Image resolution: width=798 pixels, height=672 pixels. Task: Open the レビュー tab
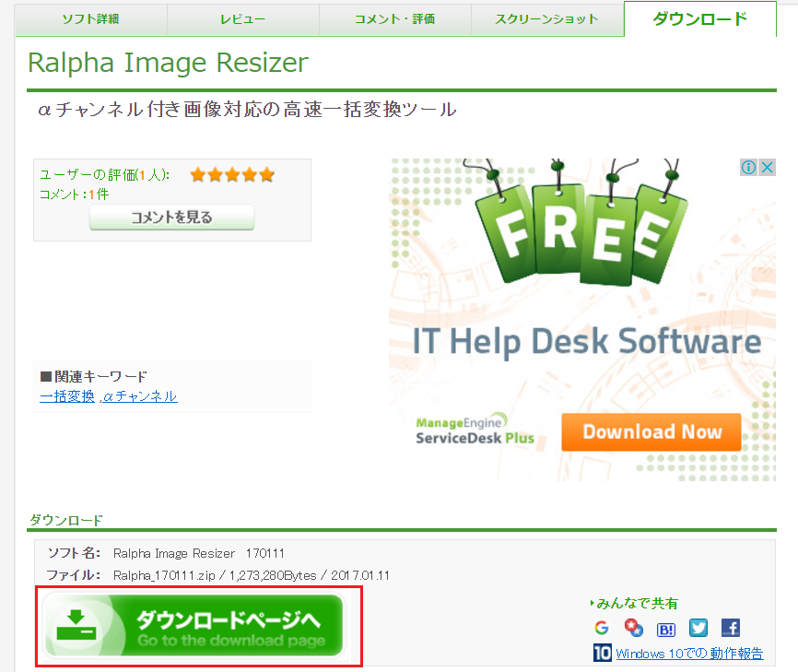(x=242, y=18)
